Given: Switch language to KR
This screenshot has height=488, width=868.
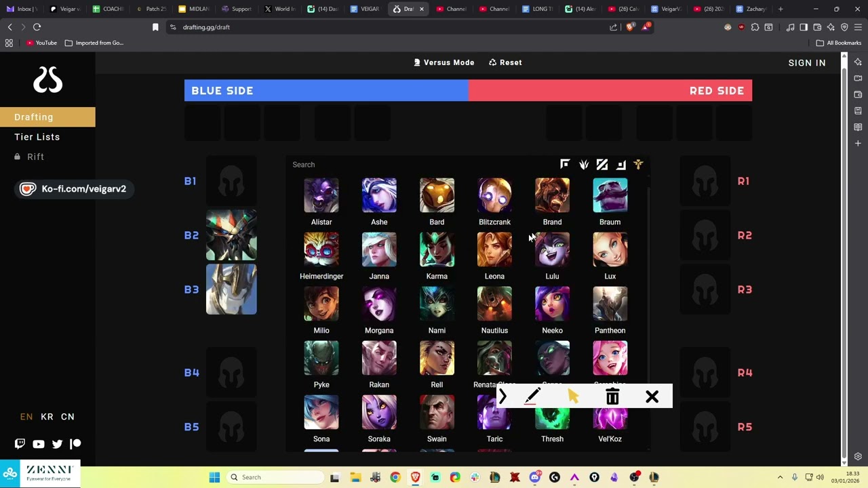Looking at the screenshot, I should pos(47,417).
